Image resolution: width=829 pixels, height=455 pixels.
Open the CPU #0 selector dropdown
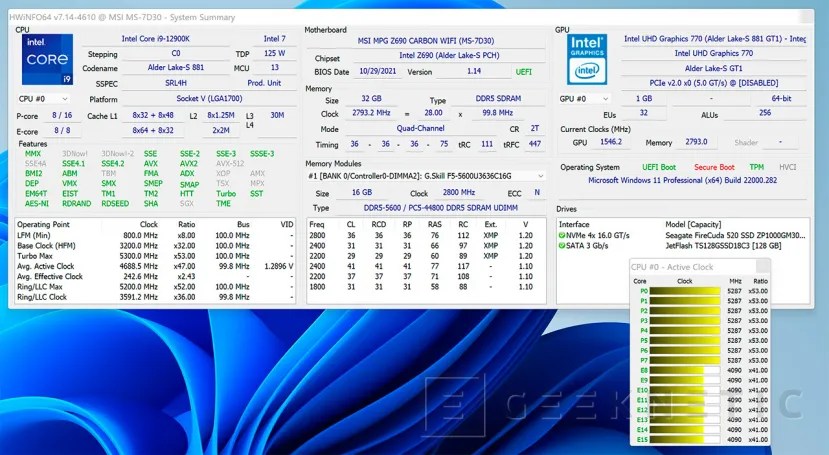[43, 99]
